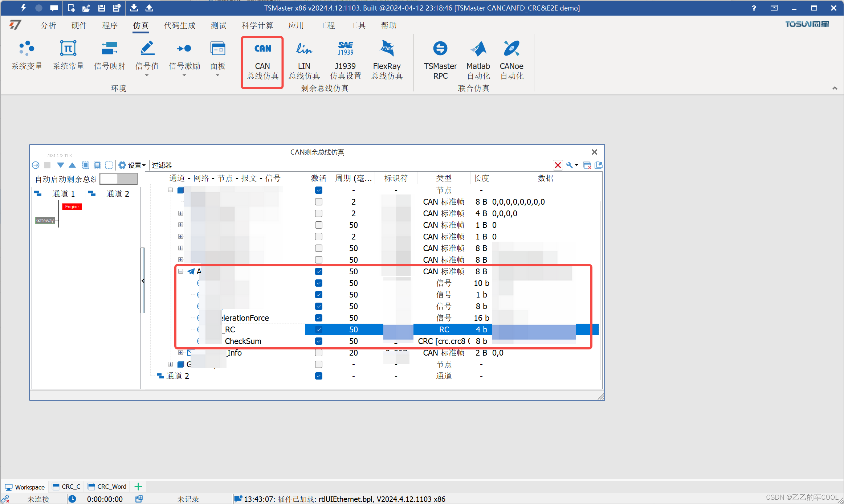Screen dimensions: 844x504
Task: Click the pop-out window icon
Action: 599,165
